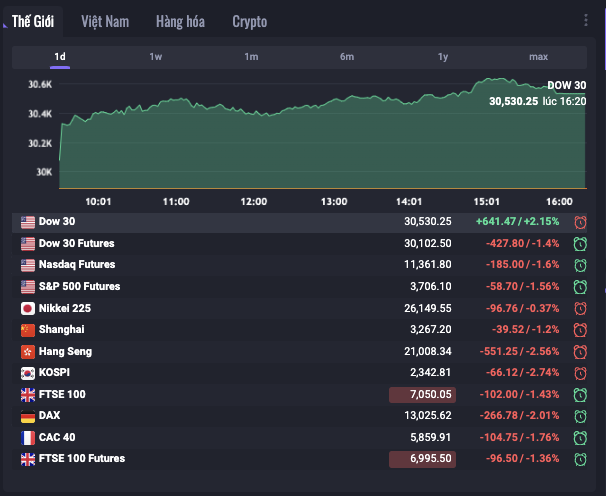606x496 pixels.
Task: Click the green clock icon for Dow 30 Futures
Action: [580, 243]
